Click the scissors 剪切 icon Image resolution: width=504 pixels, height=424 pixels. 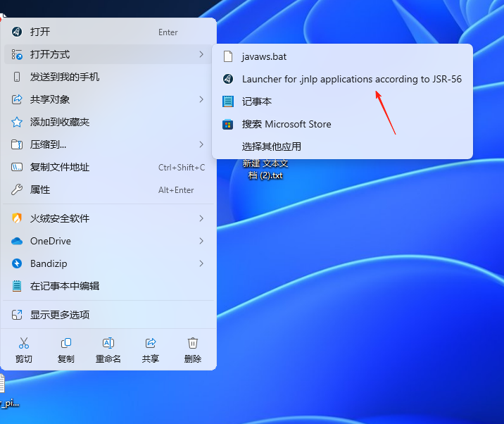[x=24, y=343]
